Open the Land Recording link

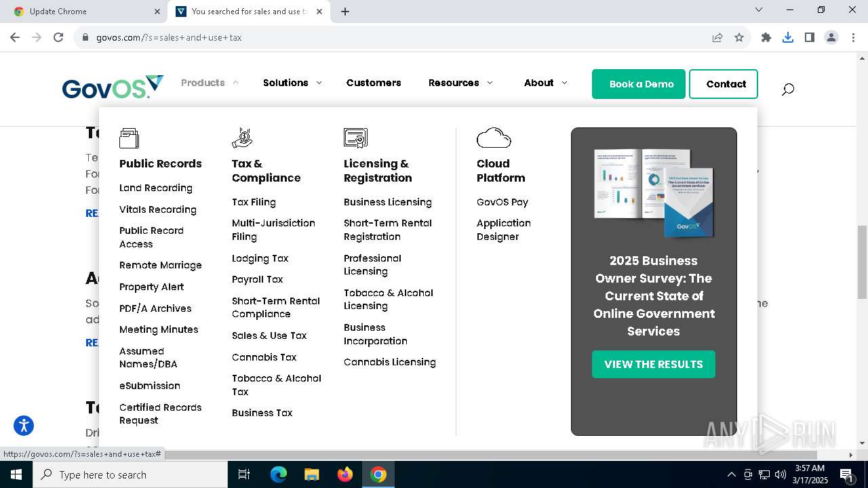coord(156,188)
